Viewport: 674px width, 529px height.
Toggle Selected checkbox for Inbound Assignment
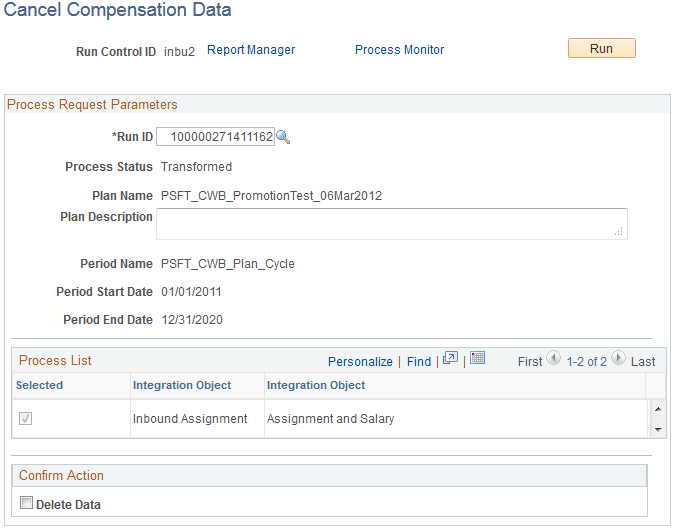pyautogui.click(x=25, y=418)
